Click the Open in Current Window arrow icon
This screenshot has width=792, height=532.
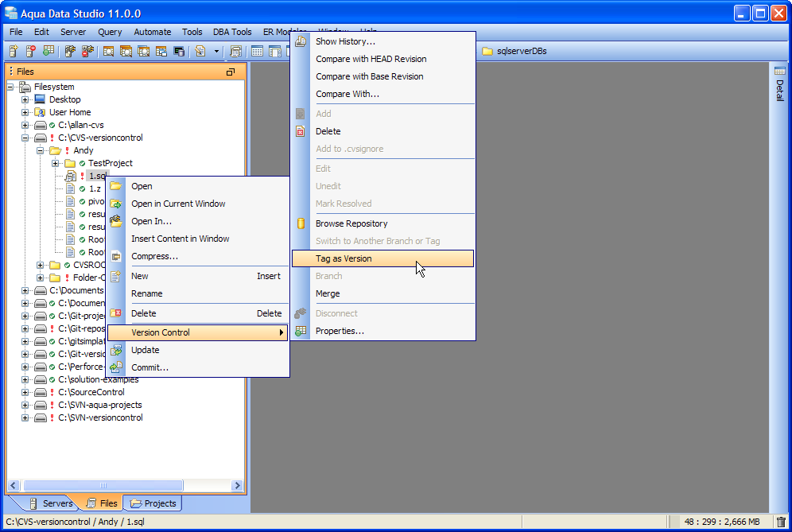coord(115,204)
